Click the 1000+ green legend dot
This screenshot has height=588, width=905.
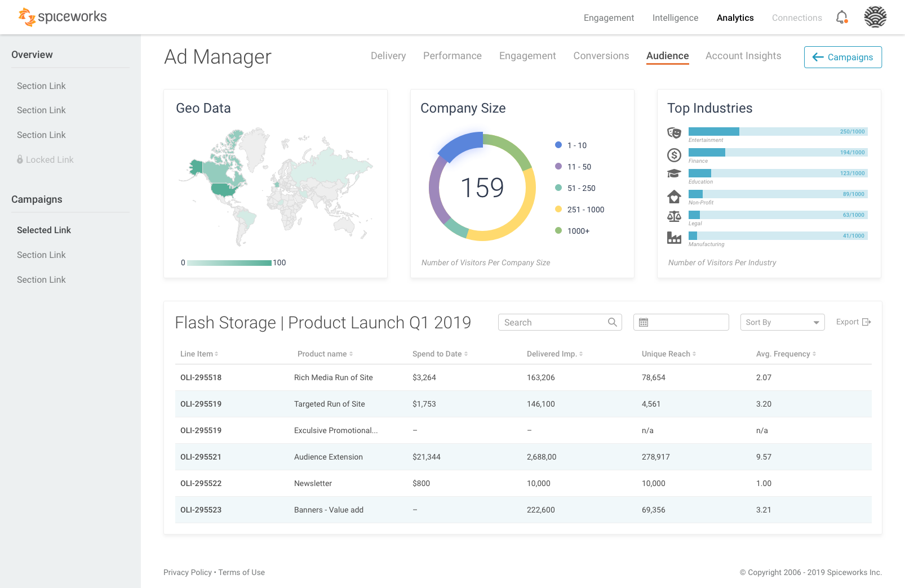tap(558, 230)
